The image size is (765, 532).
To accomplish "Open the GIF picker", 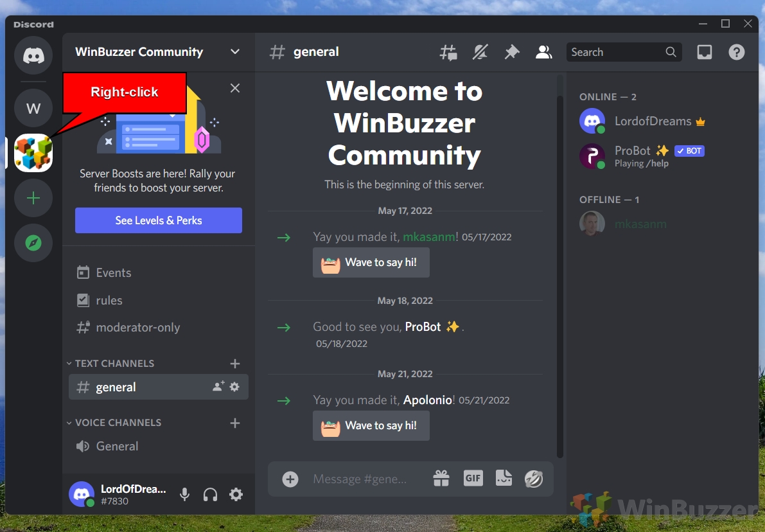I will [x=473, y=479].
